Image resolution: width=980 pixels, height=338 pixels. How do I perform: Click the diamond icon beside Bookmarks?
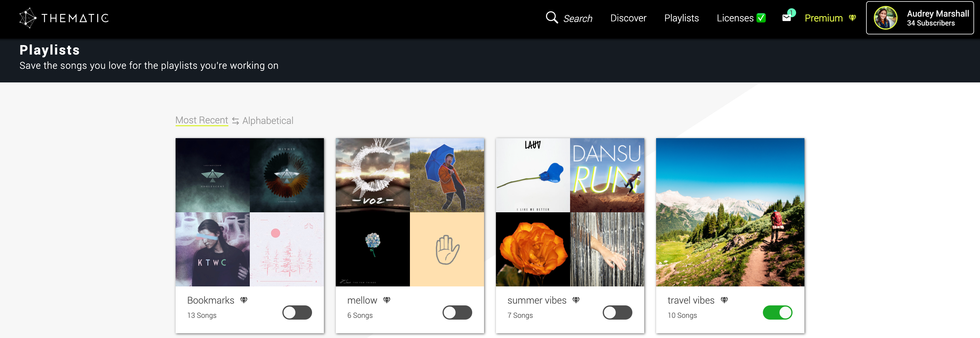tap(244, 300)
